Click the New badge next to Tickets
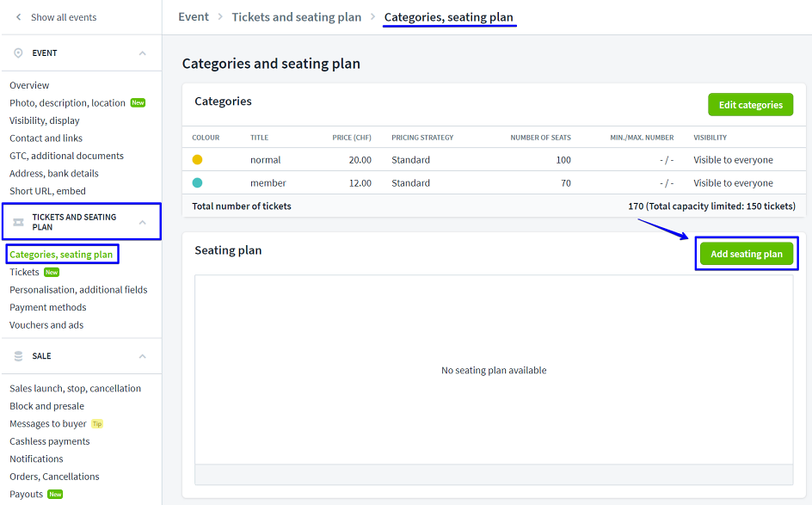This screenshot has height=505, width=812. tap(52, 273)
